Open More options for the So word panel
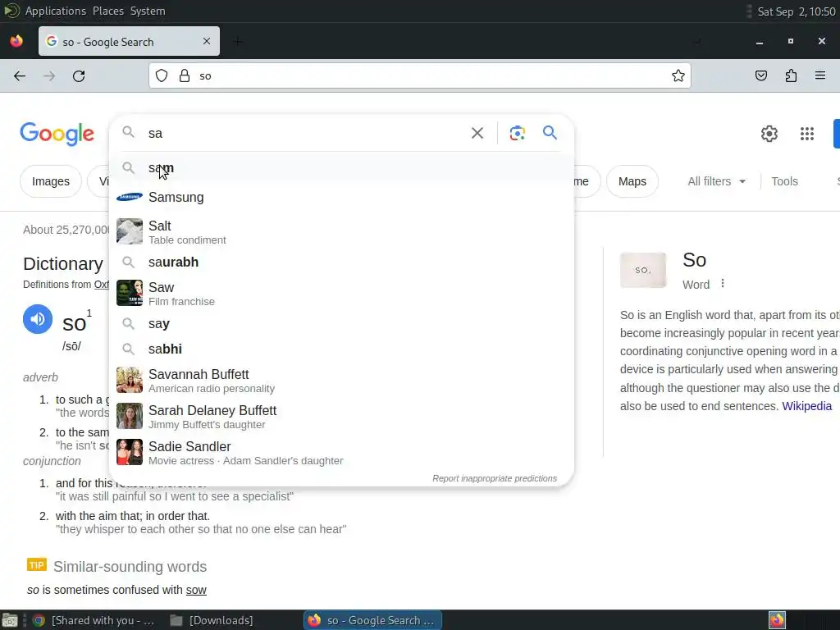Viewport: 840px width, 630px height. click(x=723, y=283)
